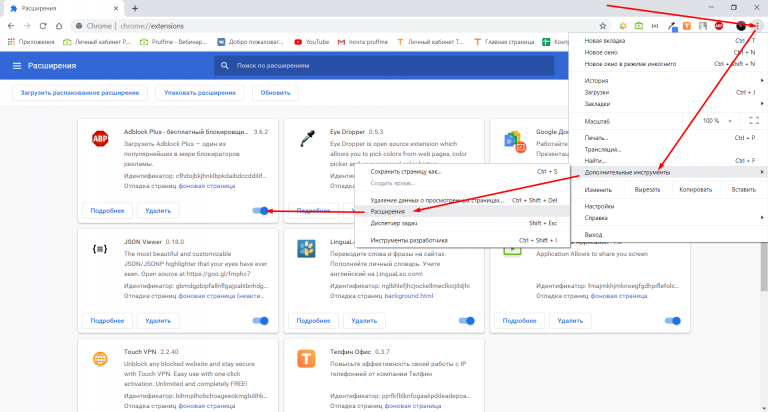Open the JSON Viewer bracket extension in toolbar
Viewport: 768px width, 412px height.
tap(655, 26)
